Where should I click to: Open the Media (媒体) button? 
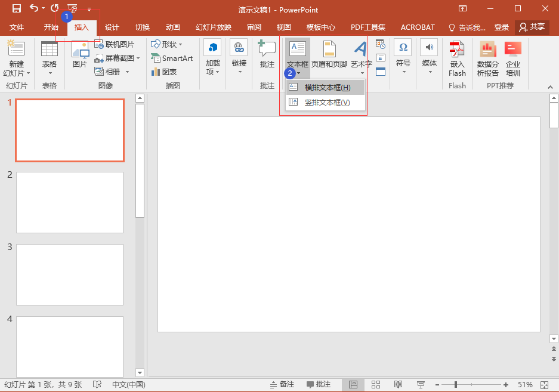429,57
